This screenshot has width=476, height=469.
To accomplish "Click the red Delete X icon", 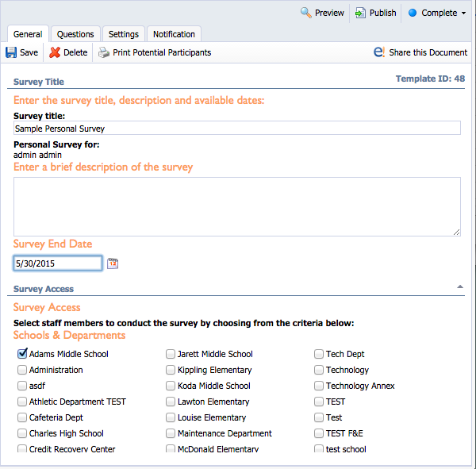I will [x=55, y=52].
